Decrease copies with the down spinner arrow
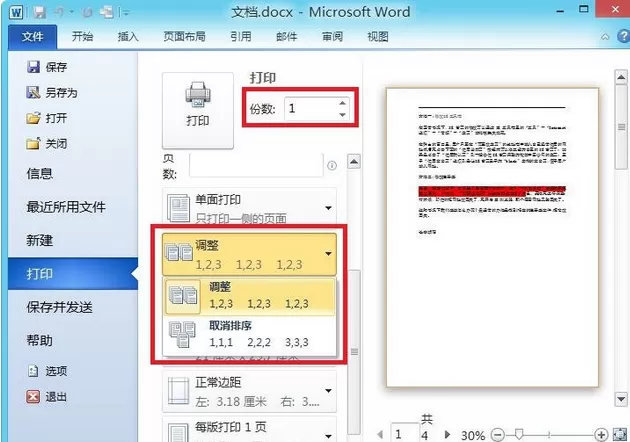Image resolution: width=630 pixels, height=442 pixels. tap(342, 115)
